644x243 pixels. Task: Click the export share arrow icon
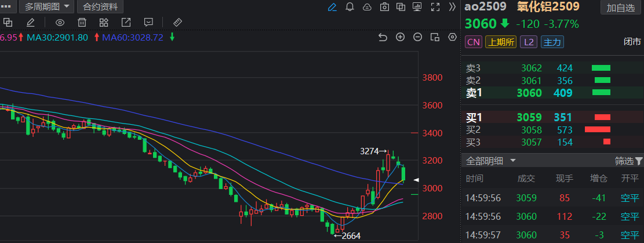click(x=126, y=22)
